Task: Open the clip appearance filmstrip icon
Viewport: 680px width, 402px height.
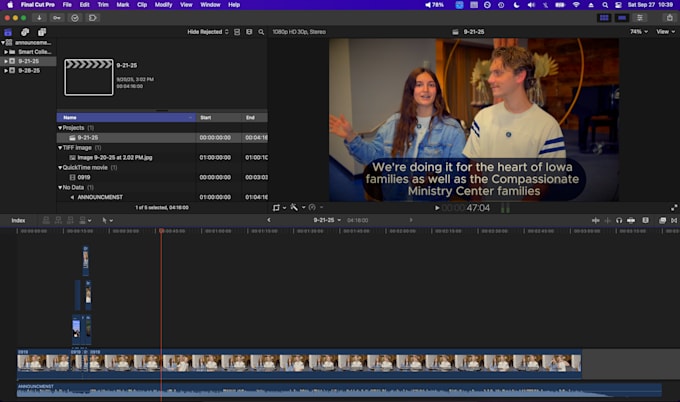Action: [x=645, y=220]
